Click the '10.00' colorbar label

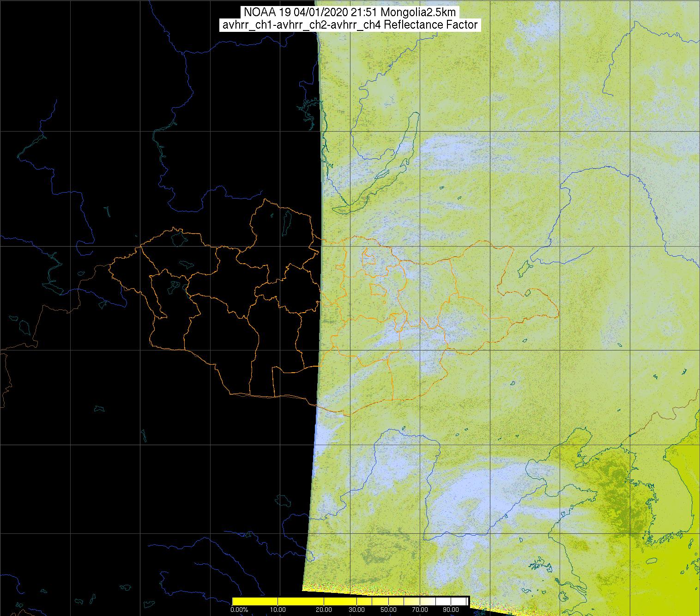coord(278,610)
